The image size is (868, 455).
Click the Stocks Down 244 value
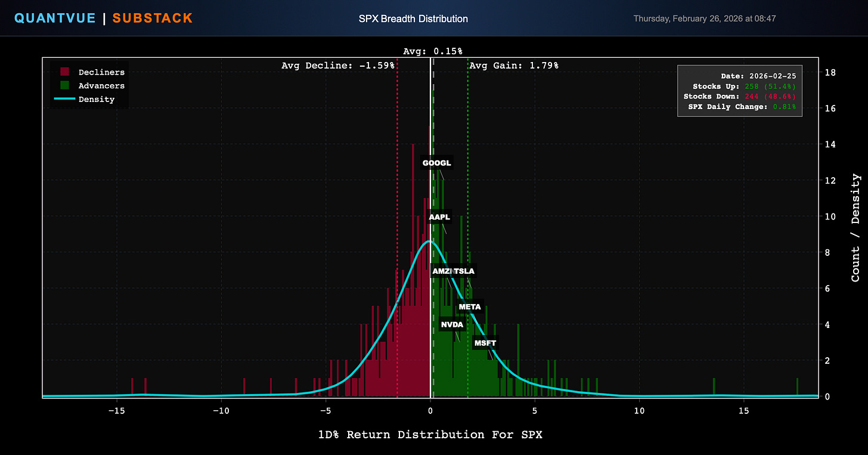(770, 97)
